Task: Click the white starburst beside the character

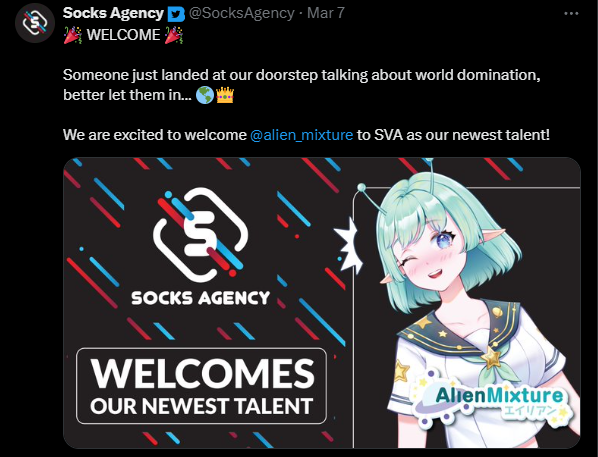Action: coord(347,246)
